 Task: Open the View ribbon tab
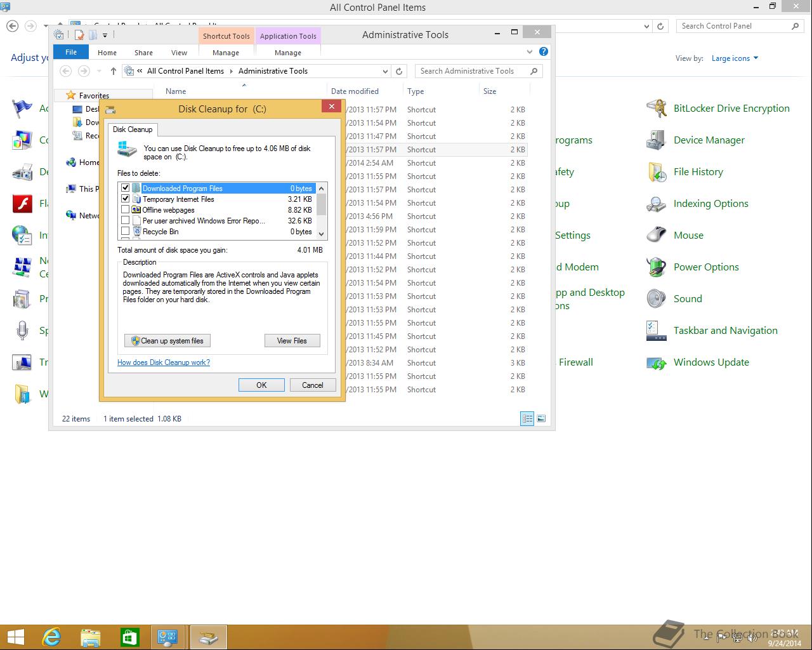click(x=180, y=53)
